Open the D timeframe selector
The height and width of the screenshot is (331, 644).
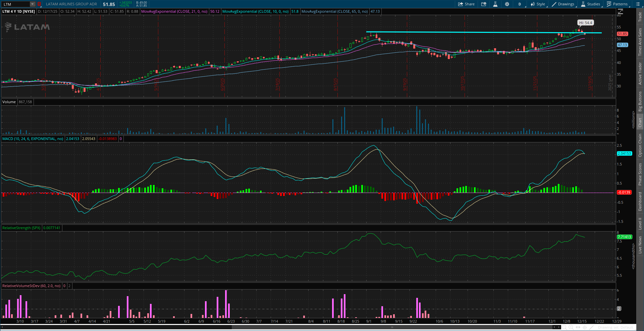pyautogui.click(x=520, y=4)
